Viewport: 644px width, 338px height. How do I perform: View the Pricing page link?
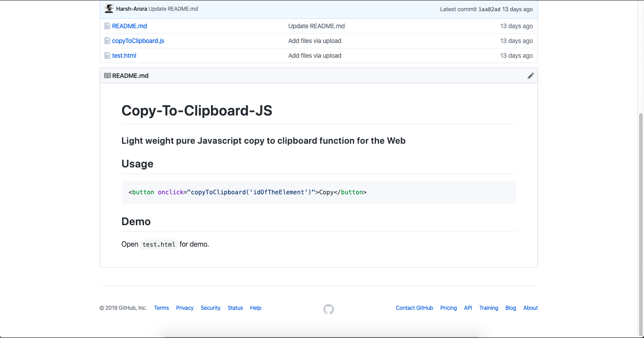(x=448, y=308)
